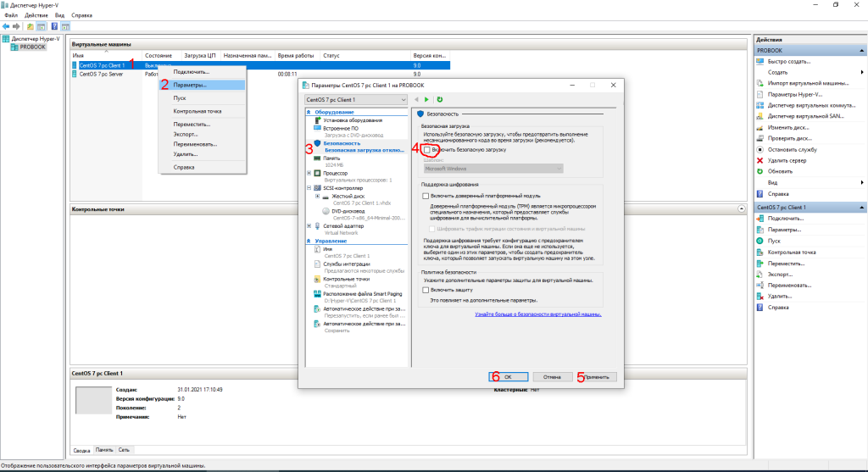The width and height of the screenshot is (868, 472).
Task: Click the DVD-дисковод disc icon in settings tree
Action: pos(325,211)
